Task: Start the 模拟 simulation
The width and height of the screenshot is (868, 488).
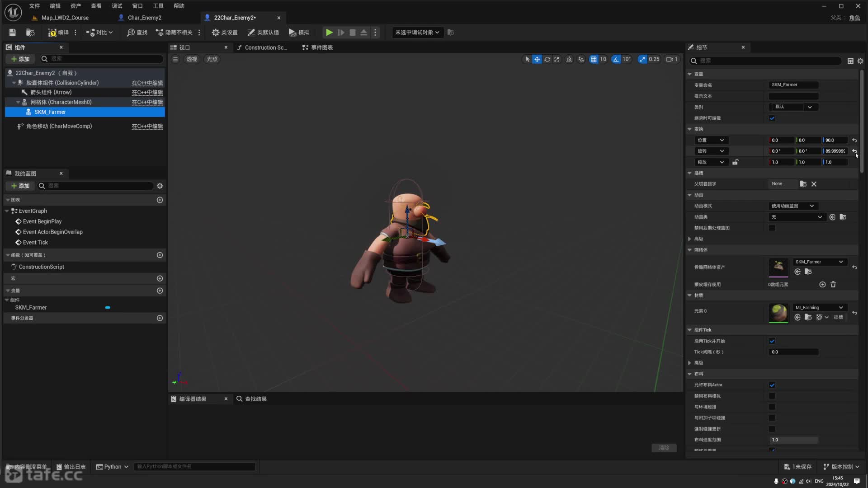Action: [299, 33]
